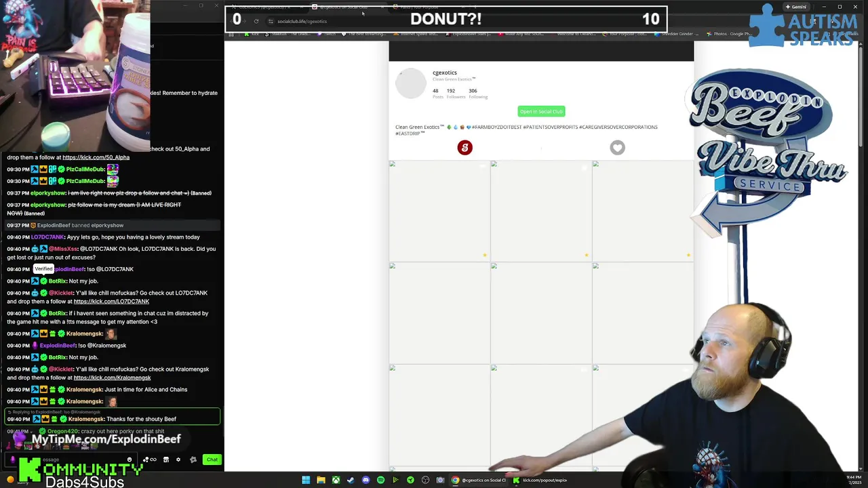The width and height of the screenshot is (868, 488).
Task: Open the kick.com/50_Alpha link in chat
Action: point(96,157)
